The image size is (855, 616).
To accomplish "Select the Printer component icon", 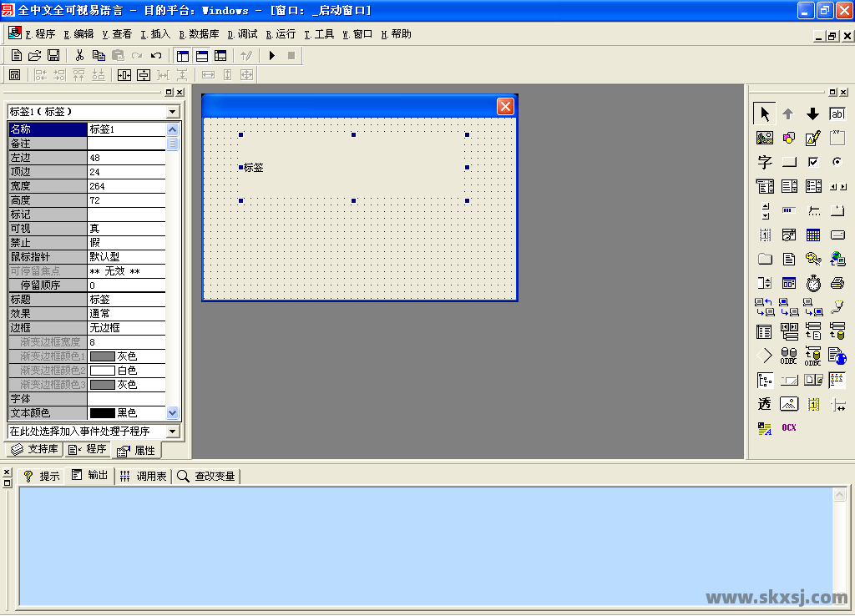I will pos(837,284).
